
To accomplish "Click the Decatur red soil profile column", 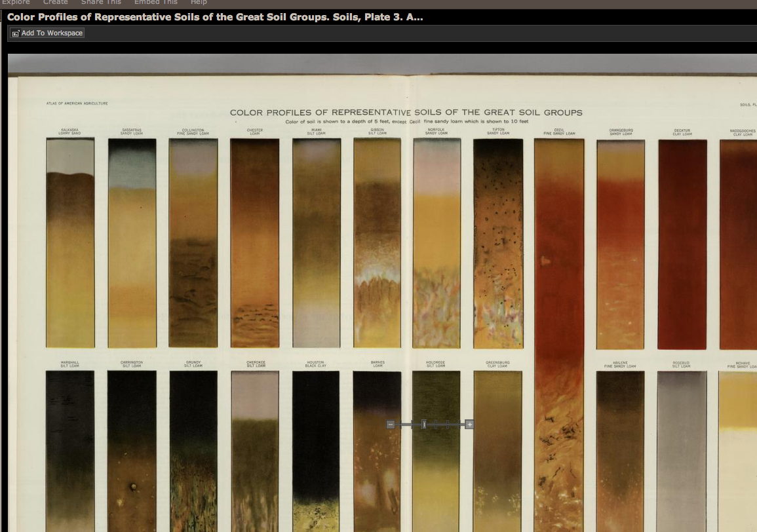I will tap(682, 244).
